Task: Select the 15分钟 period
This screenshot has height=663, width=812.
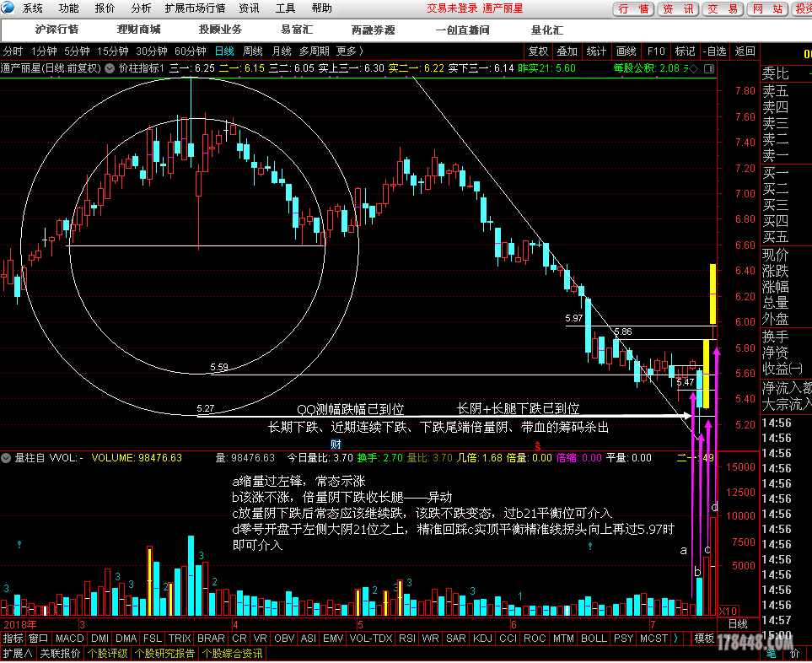Action: point(113,51)
